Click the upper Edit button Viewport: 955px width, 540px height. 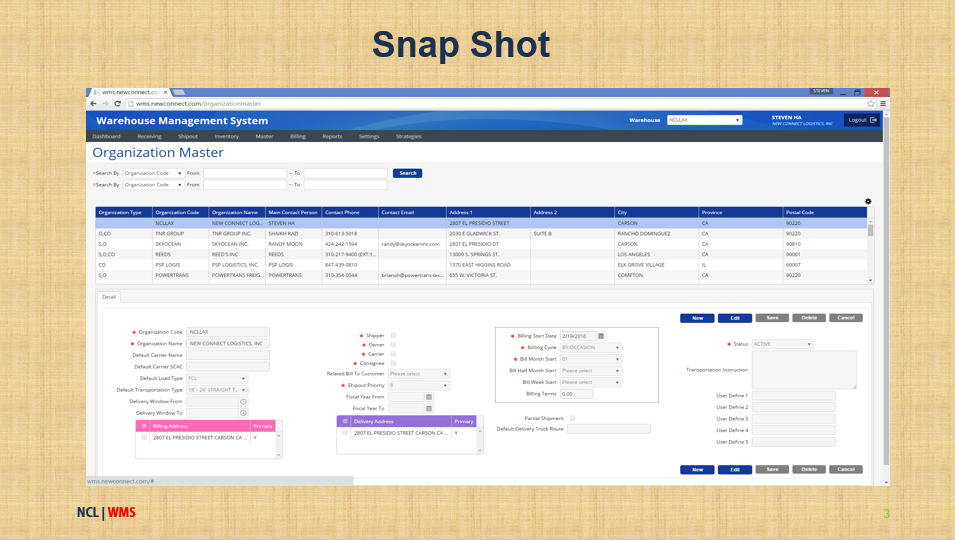tap(735, 318)
